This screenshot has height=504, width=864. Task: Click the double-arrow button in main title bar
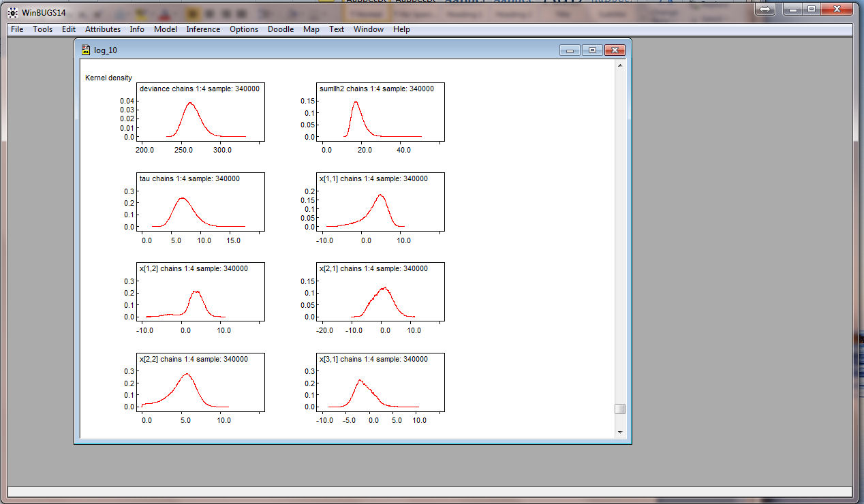tap(765, 9)
